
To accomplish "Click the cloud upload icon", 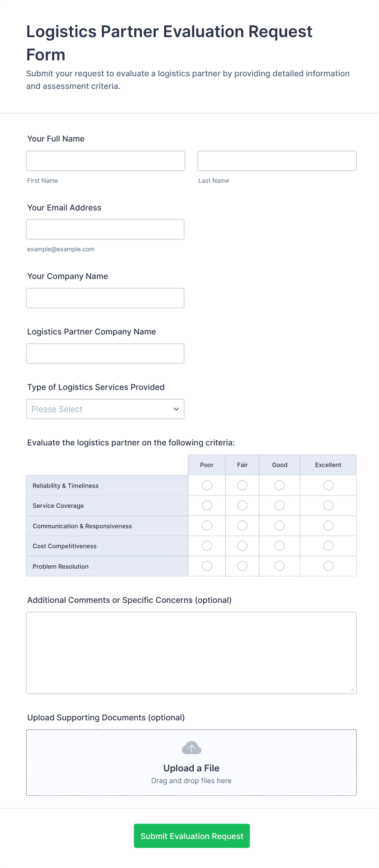I will coord(191,748).
